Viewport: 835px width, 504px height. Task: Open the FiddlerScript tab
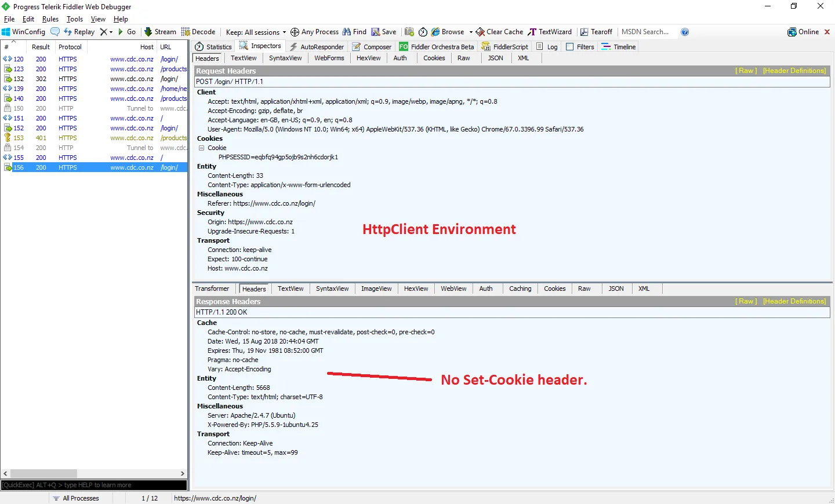pos(505,47)
